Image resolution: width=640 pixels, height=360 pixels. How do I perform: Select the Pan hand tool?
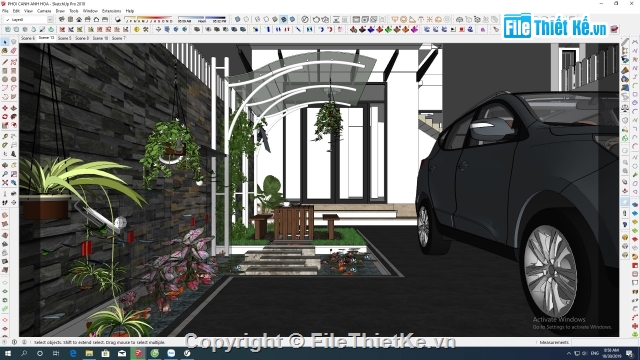(13, 165)
